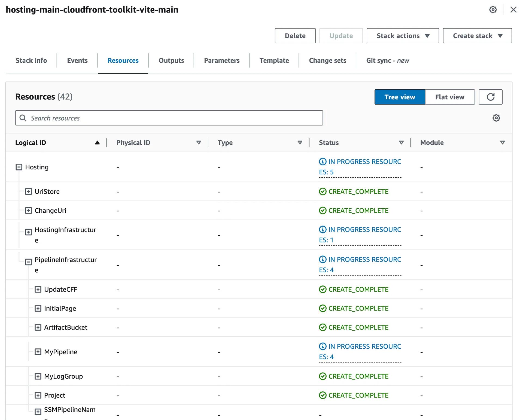
Task: Select the MyLogGroup row label
Action: click(x=63, y=376)
